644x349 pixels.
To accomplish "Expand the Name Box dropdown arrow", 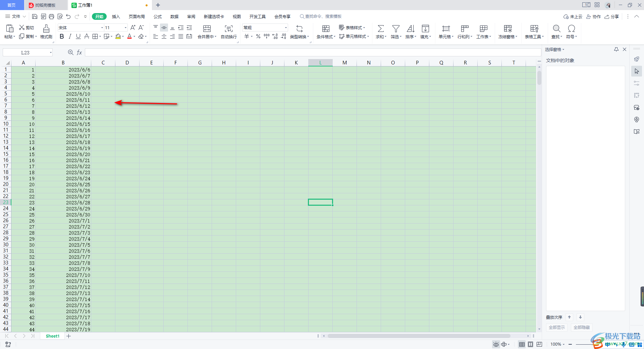I will [51, 52].
